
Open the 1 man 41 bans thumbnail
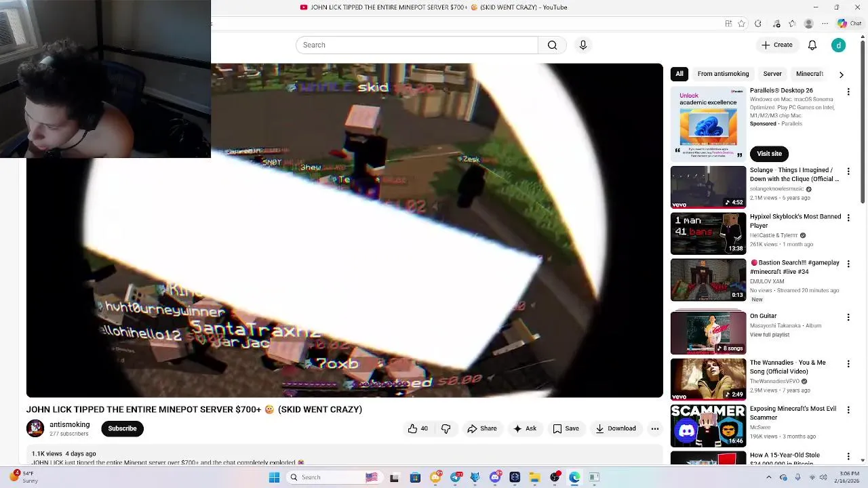pyautogui.click(x=708, y=233)
